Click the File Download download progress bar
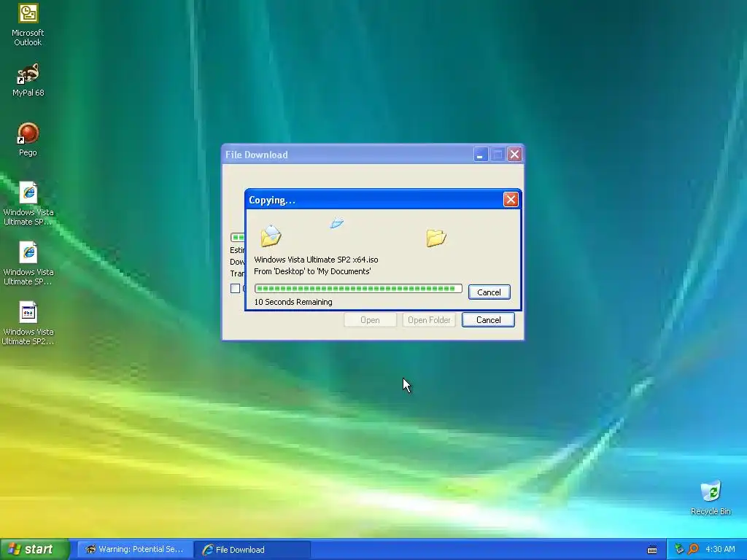The width and height of the screenshot is (747, 560). [x=237, y=237]
